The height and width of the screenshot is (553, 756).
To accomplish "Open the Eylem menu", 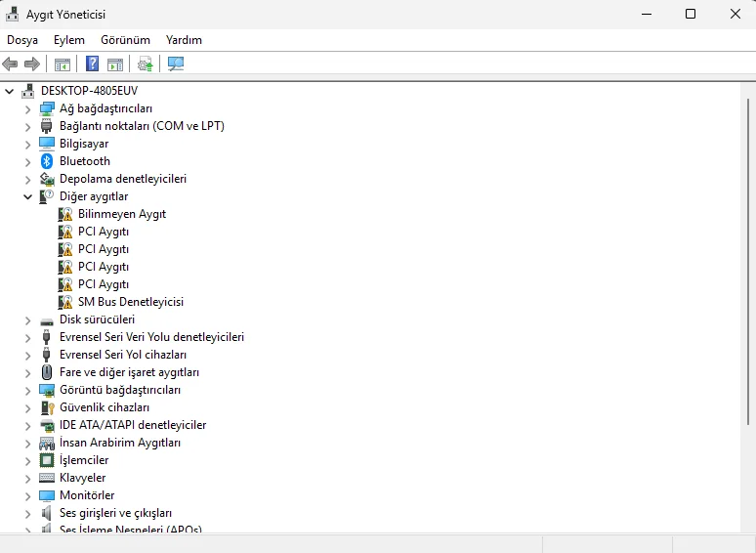I will 69,40.
